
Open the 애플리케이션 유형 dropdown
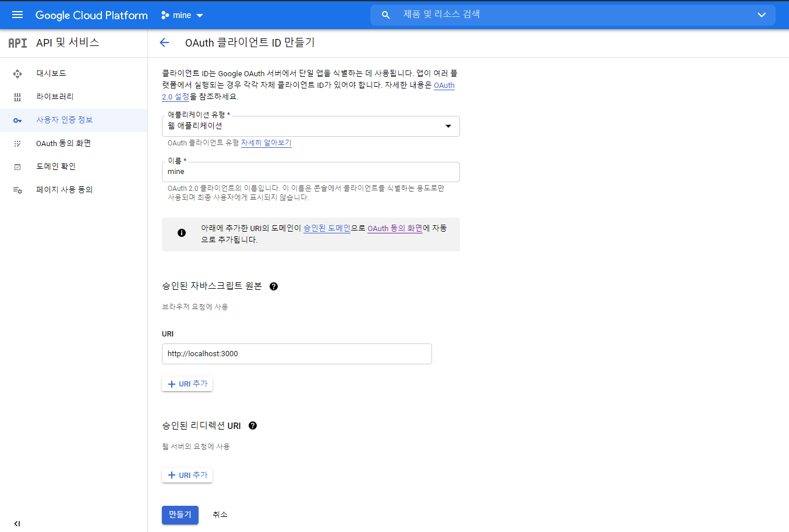[x=311, y=126]
